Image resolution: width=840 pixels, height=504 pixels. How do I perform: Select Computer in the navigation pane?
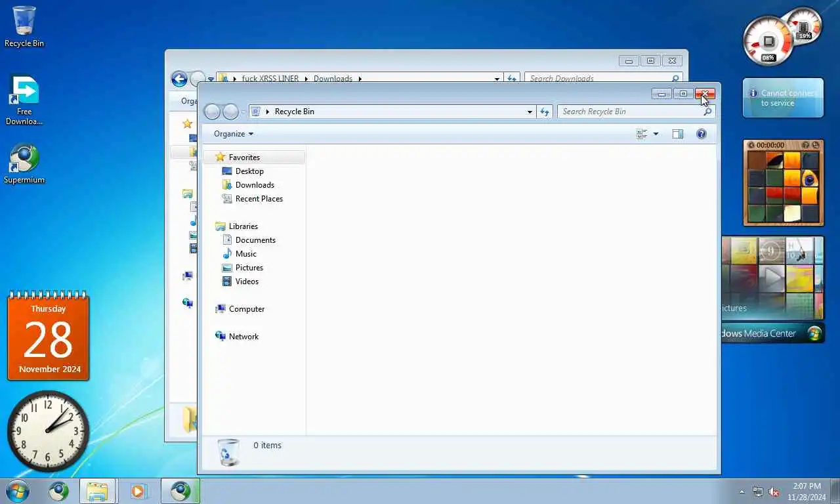(x=247, y=309)
